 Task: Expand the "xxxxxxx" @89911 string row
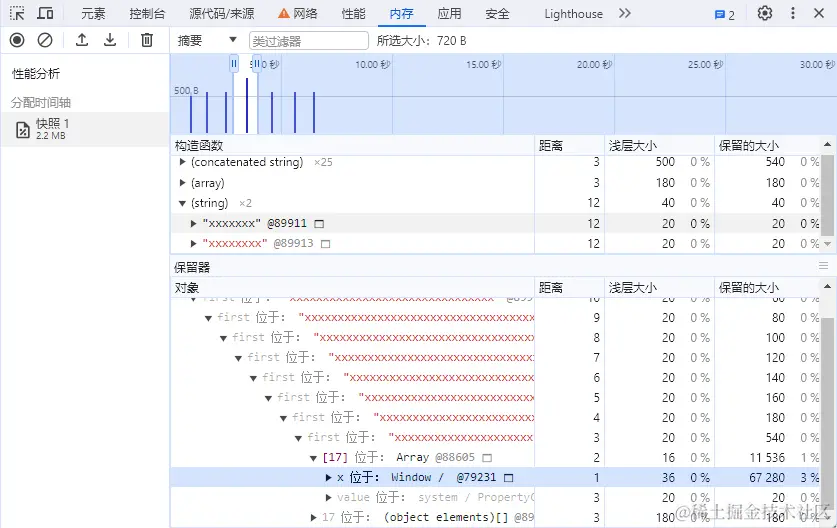click(194, 224)
